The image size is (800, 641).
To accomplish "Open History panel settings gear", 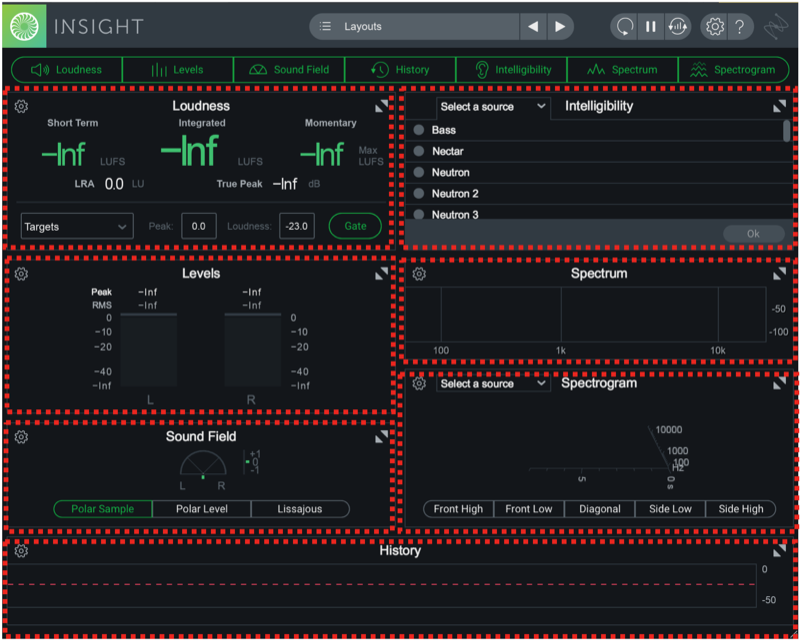I will point(21,551).
